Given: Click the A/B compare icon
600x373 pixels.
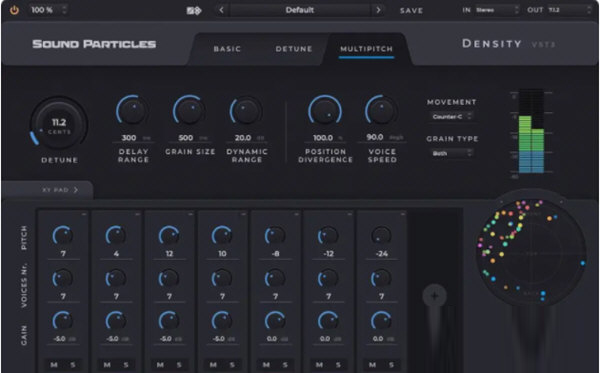Looking at the screenshot, I should [194, 11].
